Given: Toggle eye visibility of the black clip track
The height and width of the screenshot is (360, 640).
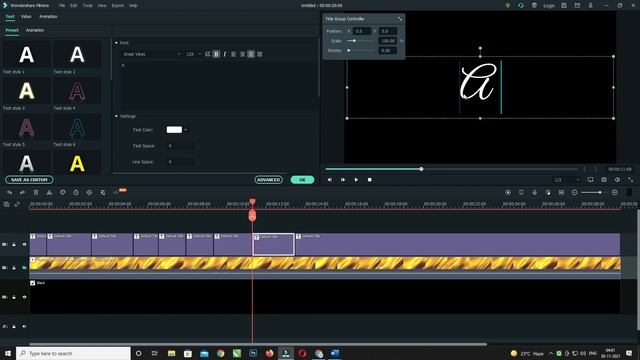Looking at the screenshot, I should (24, 297).
